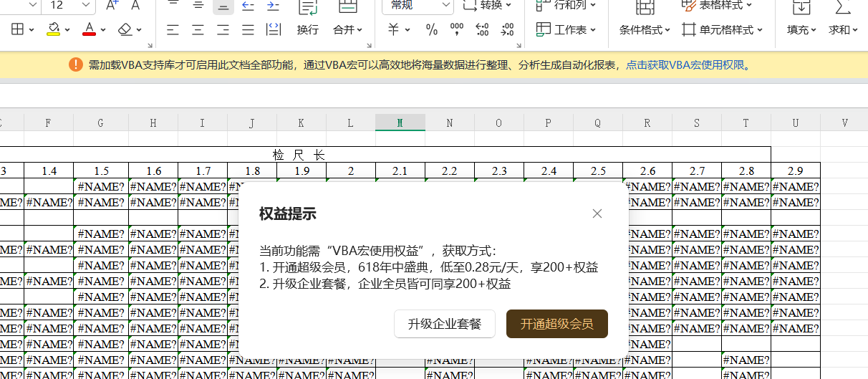Apply red font color with the A icon

tap(89, 29)
